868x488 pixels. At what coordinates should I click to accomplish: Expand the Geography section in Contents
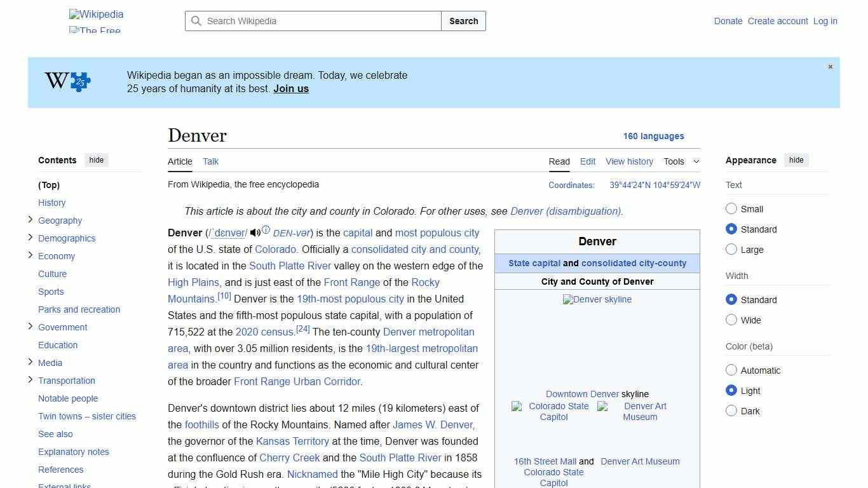[30, 220]
